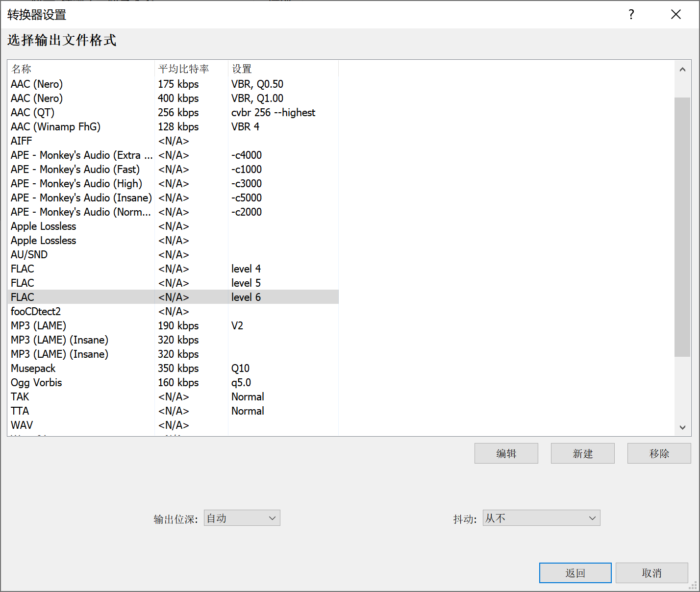Select the Ogg Vorbis q5.0 preset

click(173, 382)
